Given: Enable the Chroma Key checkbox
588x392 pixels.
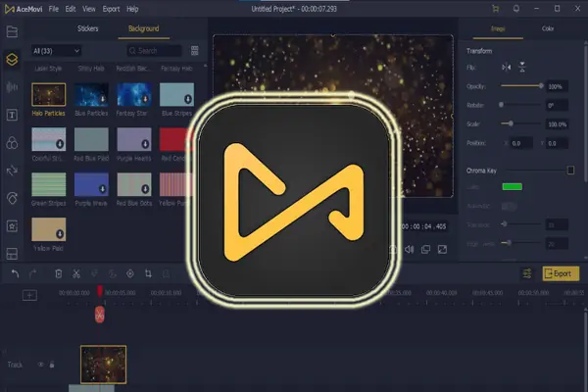Looking at the screenshot, I should point(570,171).
